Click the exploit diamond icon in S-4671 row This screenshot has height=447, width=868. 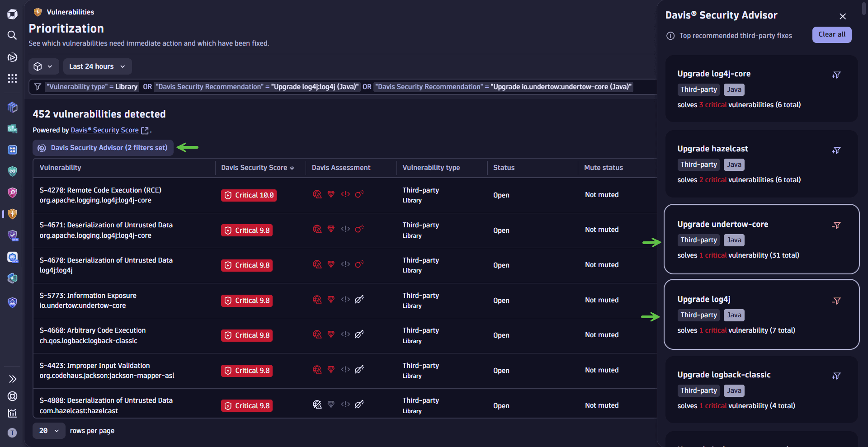331,229
